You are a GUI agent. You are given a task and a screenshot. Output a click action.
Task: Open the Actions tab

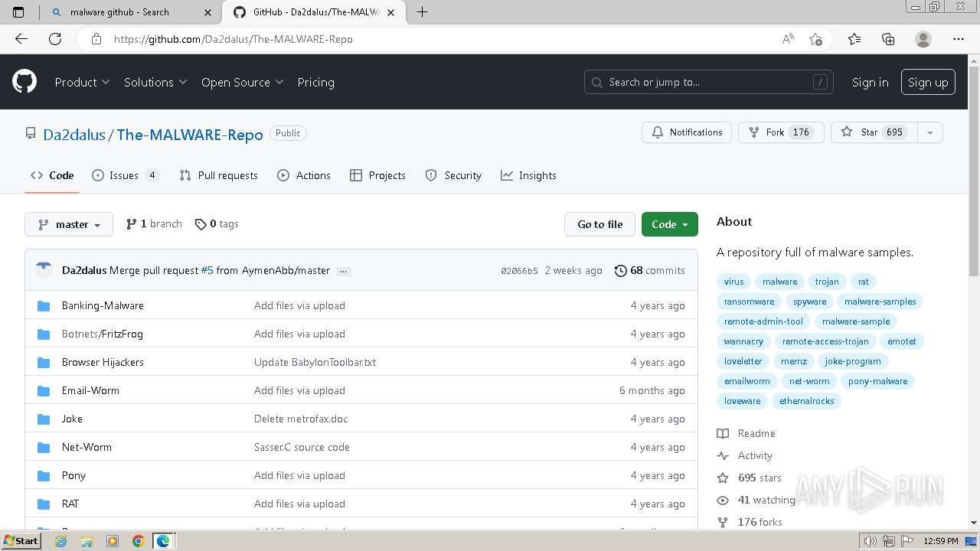[304, 175]
